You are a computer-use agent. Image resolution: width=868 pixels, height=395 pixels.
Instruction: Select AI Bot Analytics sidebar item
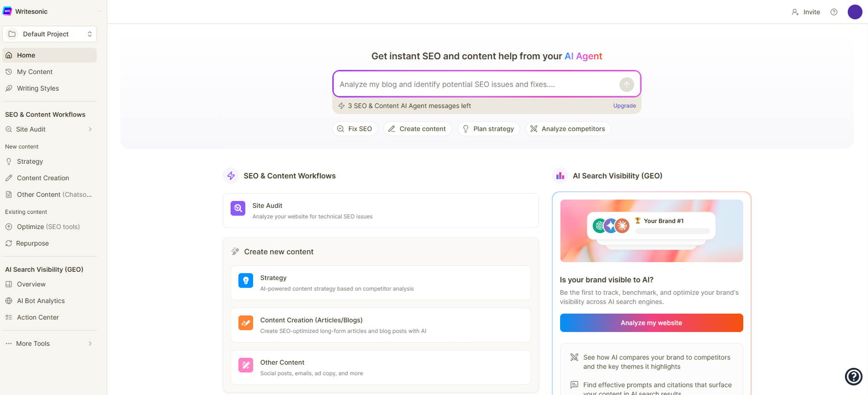(x=41, y=301)
